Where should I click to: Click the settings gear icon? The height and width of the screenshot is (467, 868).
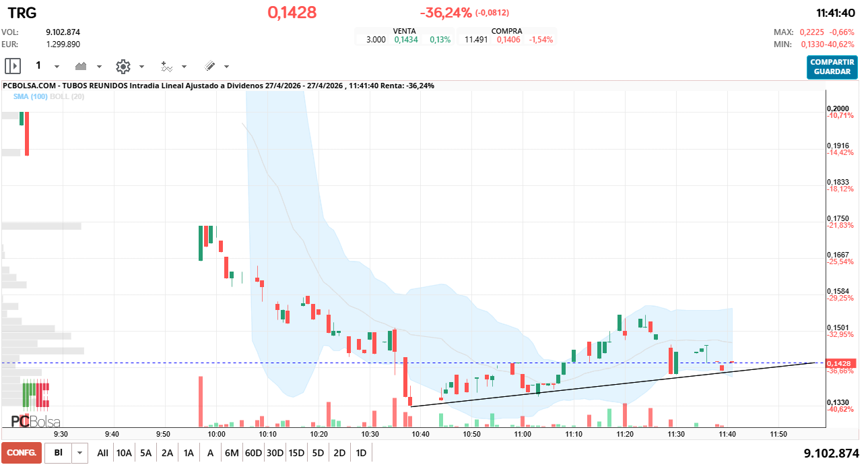123,66
